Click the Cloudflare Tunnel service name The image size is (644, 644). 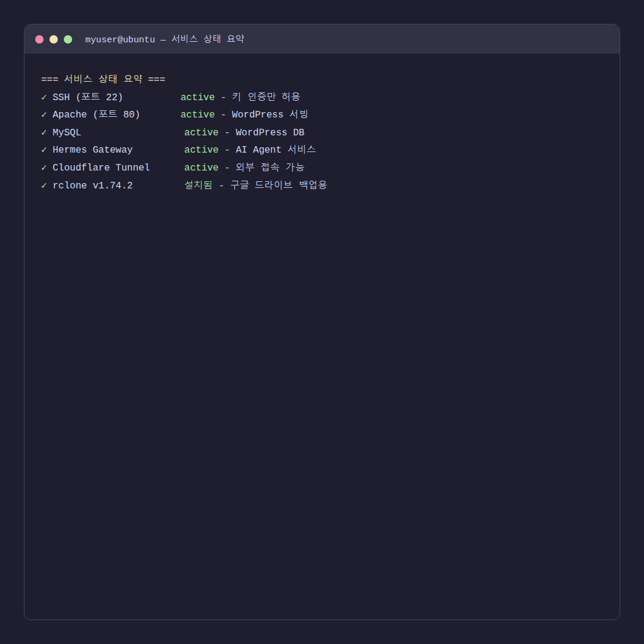pos(101,168)
